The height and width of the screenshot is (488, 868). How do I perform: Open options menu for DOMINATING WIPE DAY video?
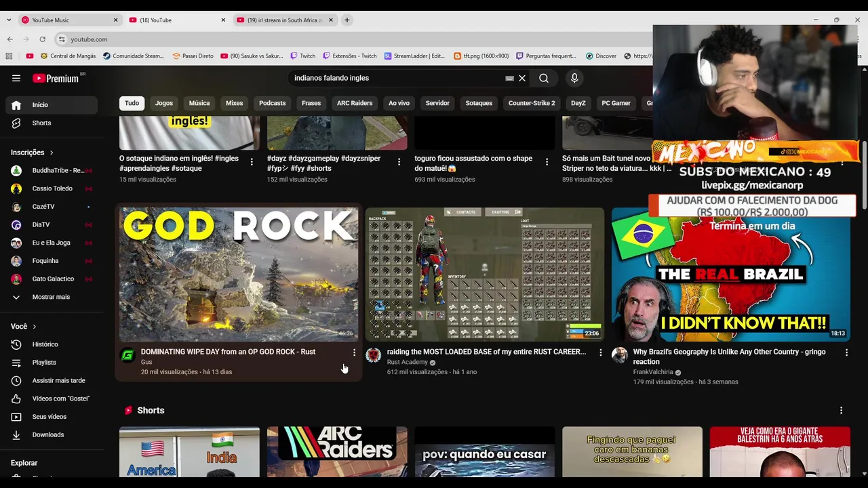pyautogui.click(x=354, y=352)
